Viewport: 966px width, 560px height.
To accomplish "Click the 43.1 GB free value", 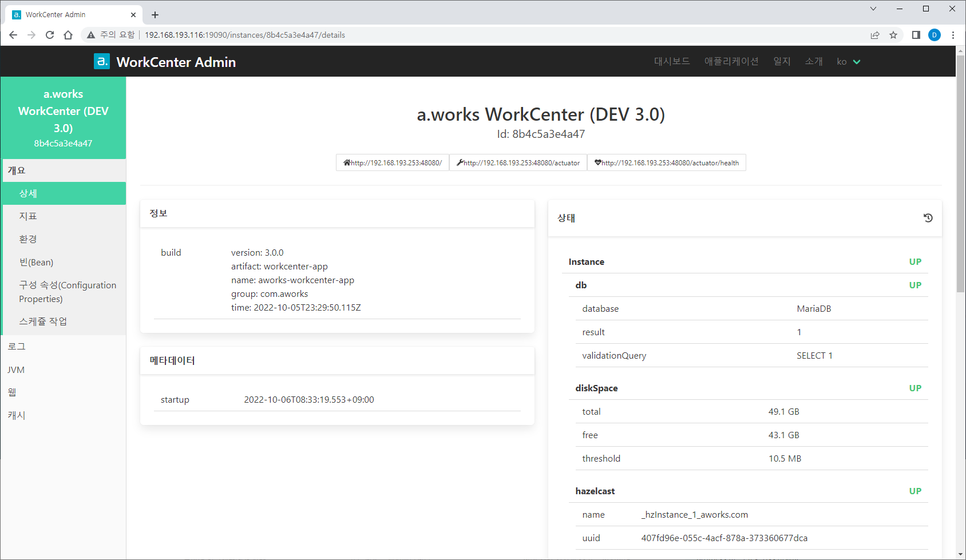I will (x=783, y=435).
